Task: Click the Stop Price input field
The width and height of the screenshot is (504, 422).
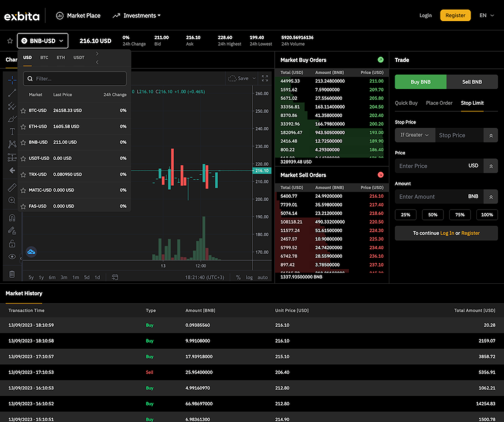Action: tap(459, 135)
